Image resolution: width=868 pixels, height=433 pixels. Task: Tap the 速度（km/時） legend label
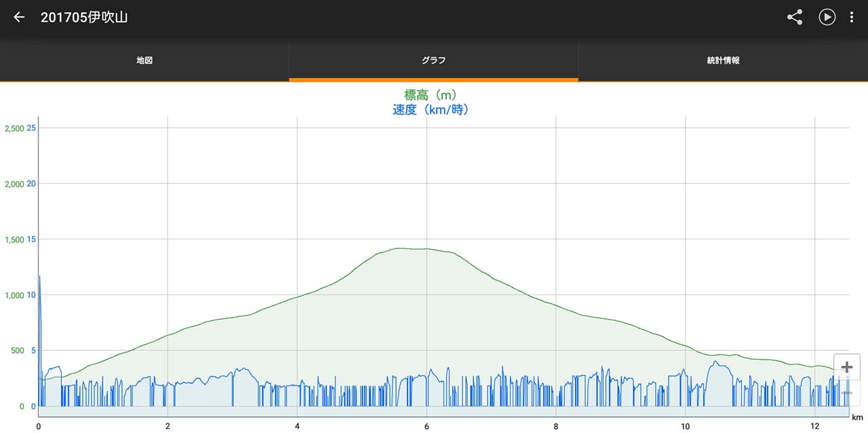coord(431,109)
